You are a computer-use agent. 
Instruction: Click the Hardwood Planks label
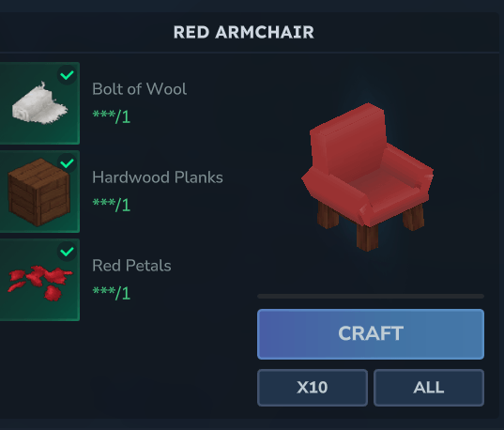point(158,177)
